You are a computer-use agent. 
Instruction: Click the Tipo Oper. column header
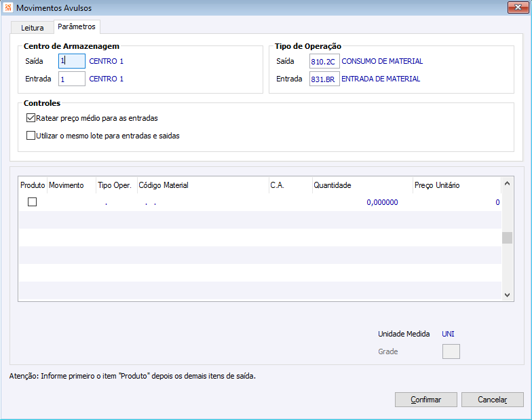tap(117, 185)
